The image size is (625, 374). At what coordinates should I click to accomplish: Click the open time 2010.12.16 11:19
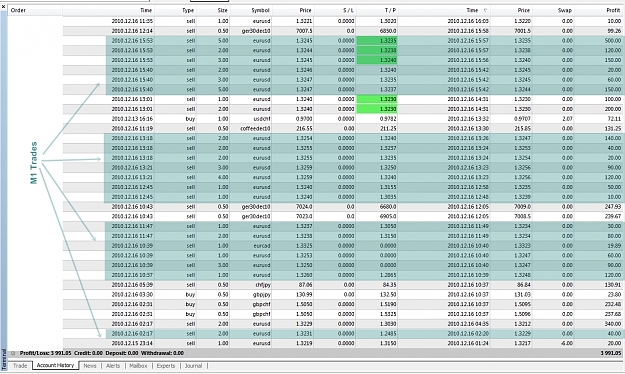pos(132,128)
